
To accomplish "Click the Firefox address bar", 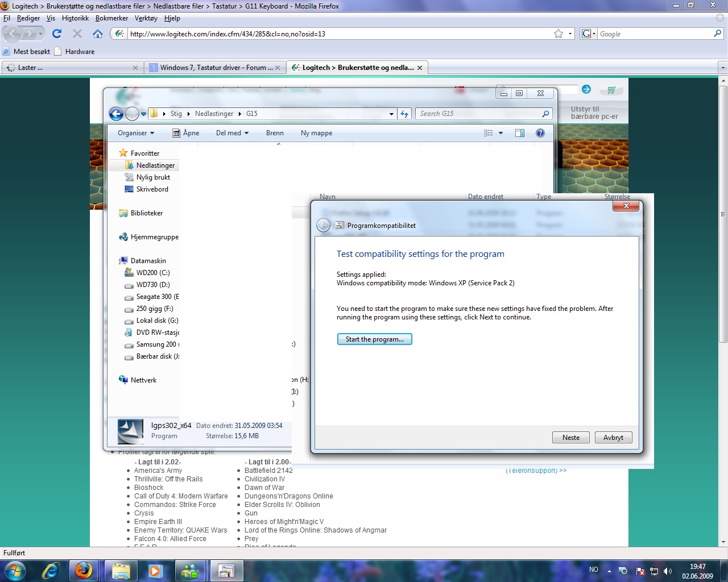I will pyautogui.click(x=341, y=34).
